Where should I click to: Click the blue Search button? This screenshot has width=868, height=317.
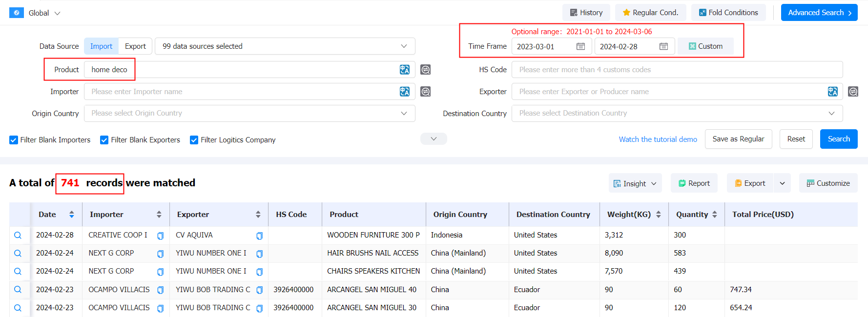click(x=838, y=139)
